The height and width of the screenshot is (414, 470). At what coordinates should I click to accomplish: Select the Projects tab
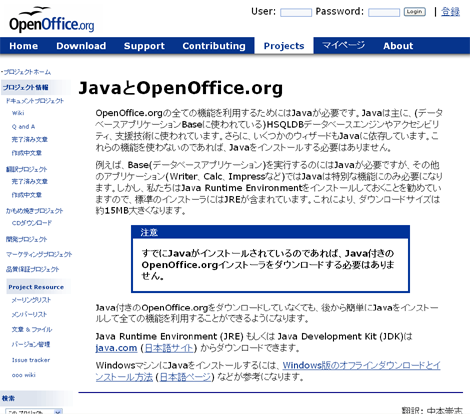pos(284,46)
